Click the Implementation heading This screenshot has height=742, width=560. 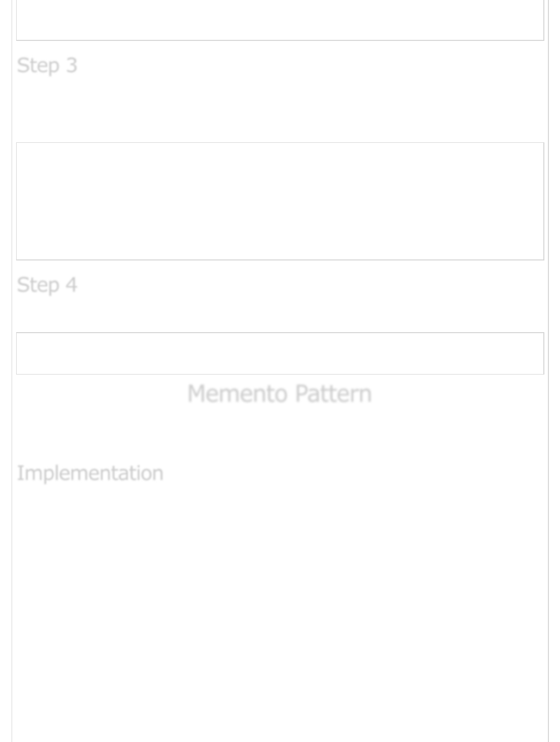[x=90, y=473]
